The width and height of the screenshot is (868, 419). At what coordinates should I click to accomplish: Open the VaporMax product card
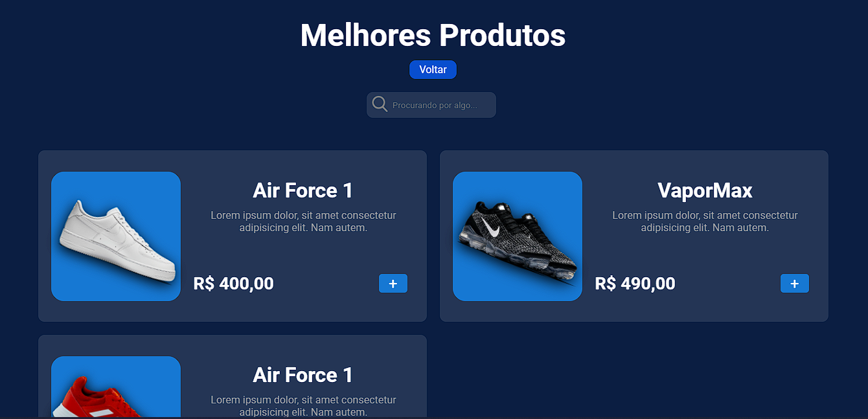[x=634, y=236]
